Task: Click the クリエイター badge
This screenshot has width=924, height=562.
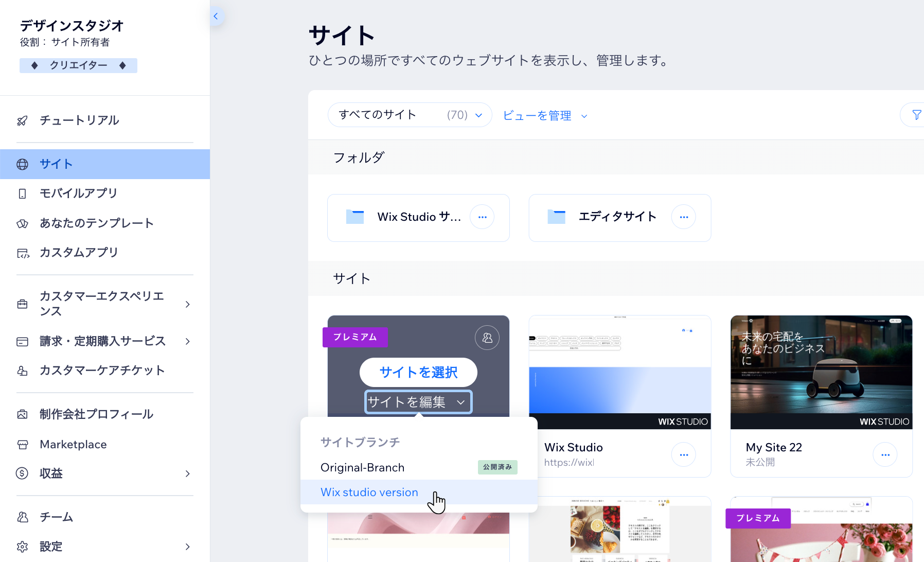Action: tap(78, 65)
